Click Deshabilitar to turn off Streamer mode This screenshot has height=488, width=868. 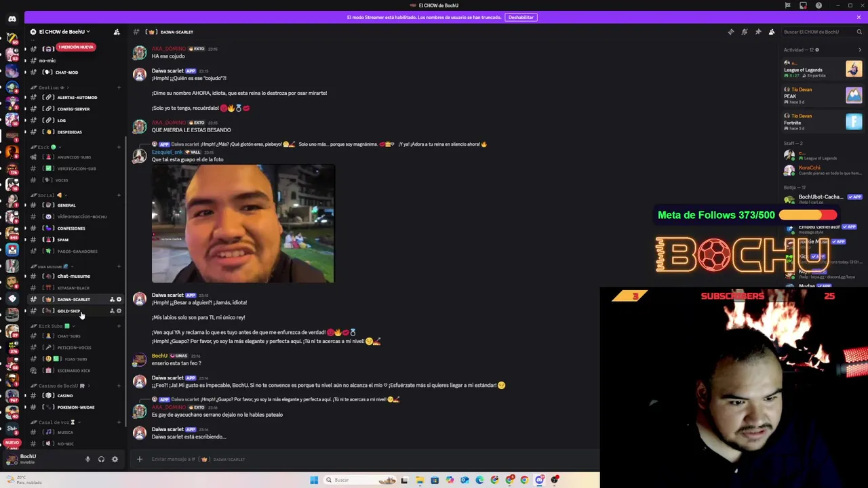pyautogui.click(x=521, y=17)
